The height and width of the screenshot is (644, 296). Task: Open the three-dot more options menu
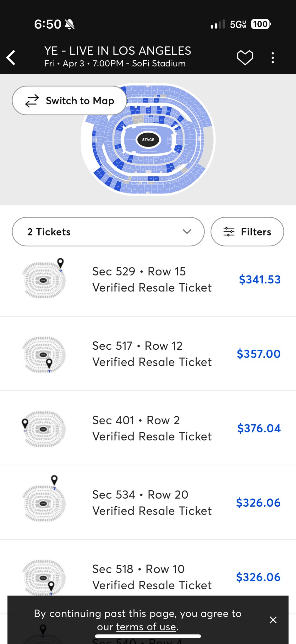point(273,58)
